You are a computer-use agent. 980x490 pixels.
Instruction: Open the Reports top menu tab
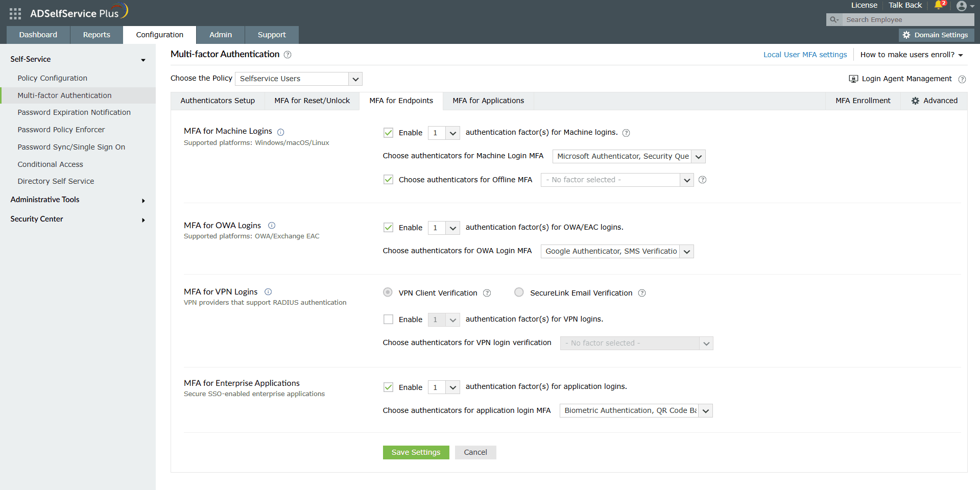(x=97, y=35)
